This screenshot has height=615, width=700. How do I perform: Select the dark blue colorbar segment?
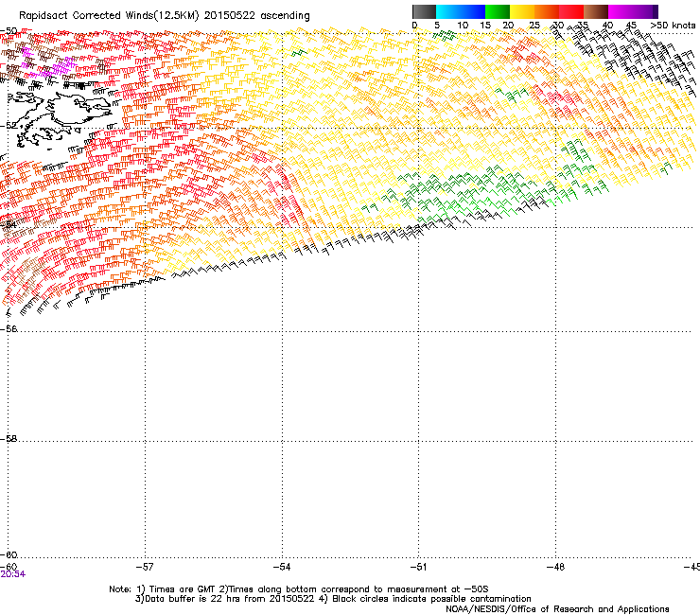473,11
